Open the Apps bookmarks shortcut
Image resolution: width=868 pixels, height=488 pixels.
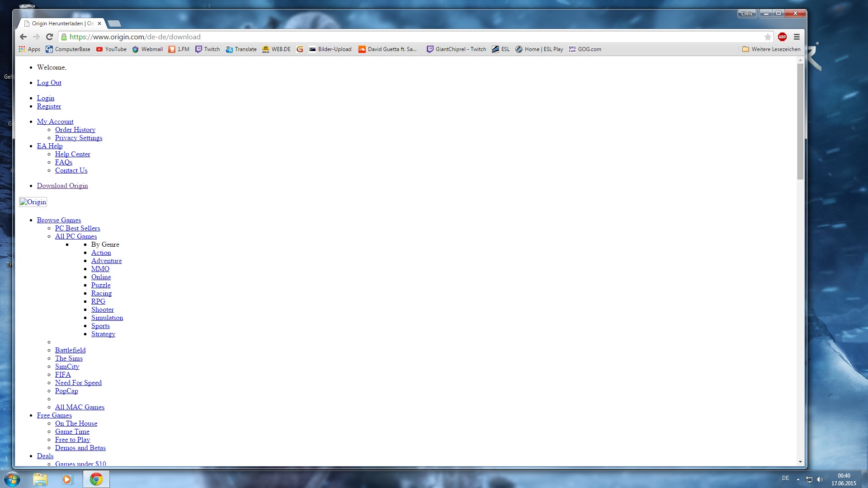[29, 49]
